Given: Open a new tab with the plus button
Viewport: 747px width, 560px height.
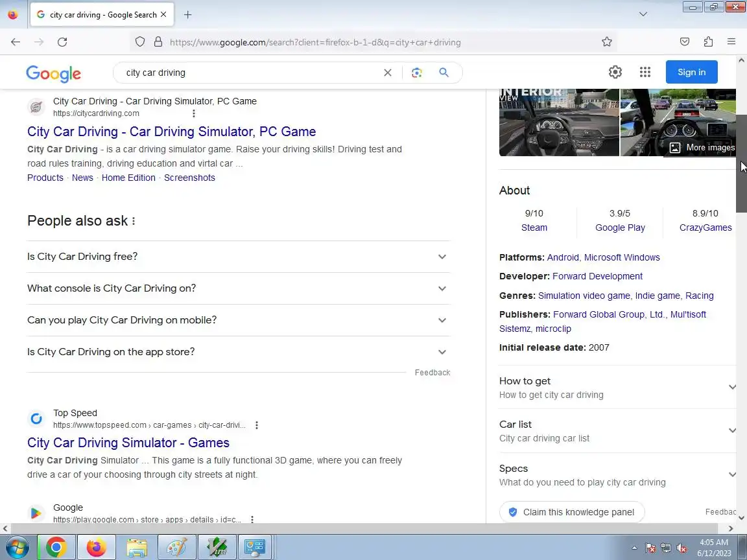Looking at the screenshot, I should 187,15.
